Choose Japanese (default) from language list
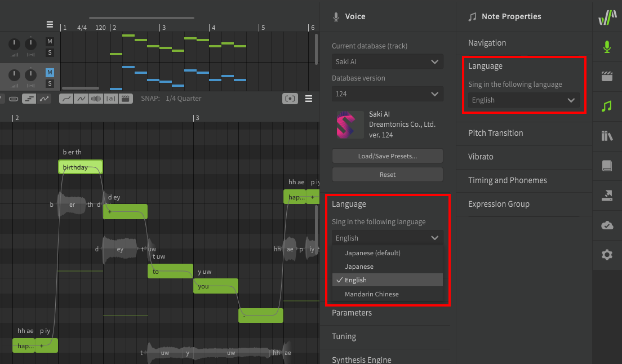This screenshot has height=364, width=622. coord(387,253)
